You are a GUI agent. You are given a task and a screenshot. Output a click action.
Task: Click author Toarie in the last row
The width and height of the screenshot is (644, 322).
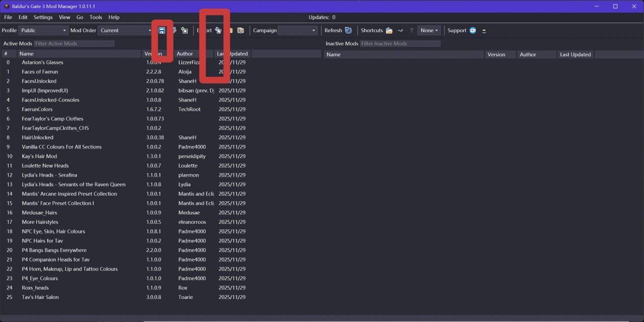tap(186, 297)
